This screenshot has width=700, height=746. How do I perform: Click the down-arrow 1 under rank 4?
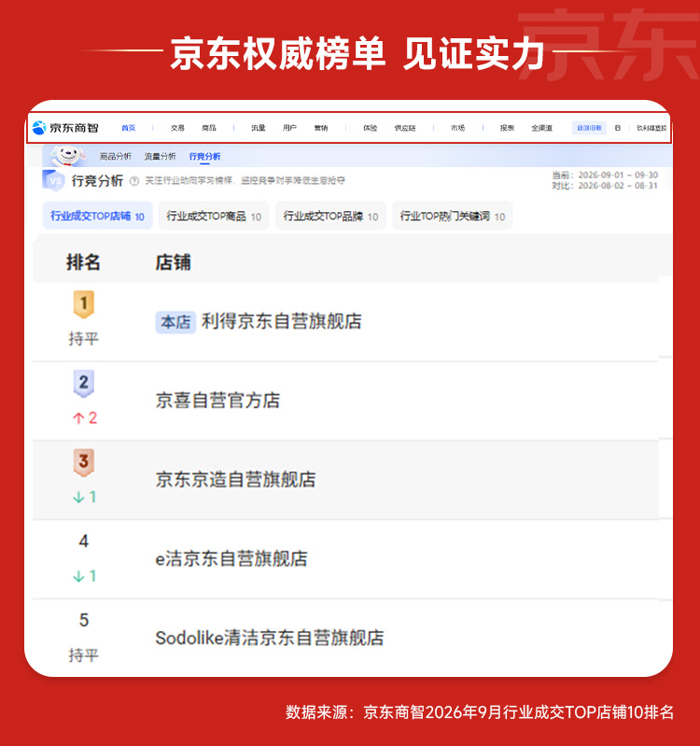tap(85, 576)
